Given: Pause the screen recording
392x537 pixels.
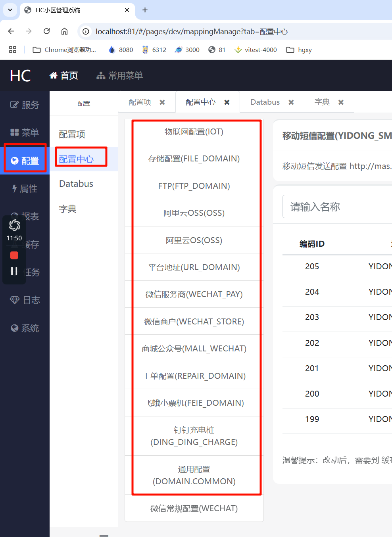Looking at the screenshot, I should (14, 271).
